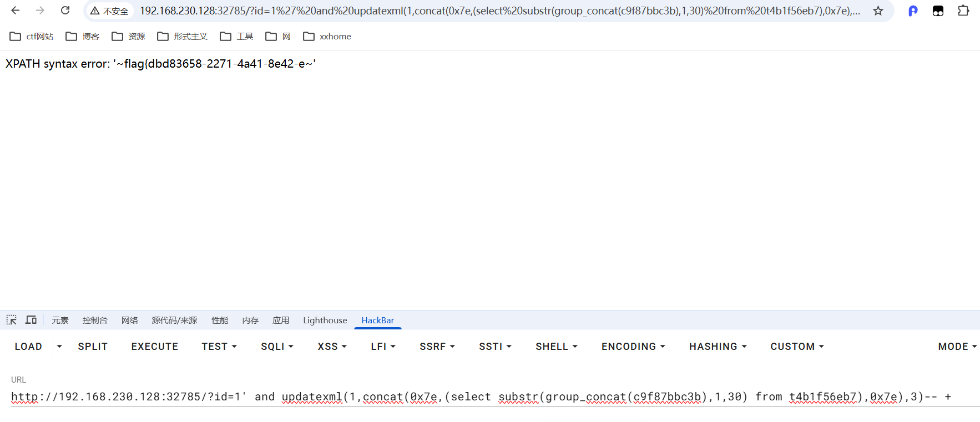Open the 网 bookmark folder
The width and height of the screenshot is (980, 422).
pyautogui.click(x=278, y=36)
